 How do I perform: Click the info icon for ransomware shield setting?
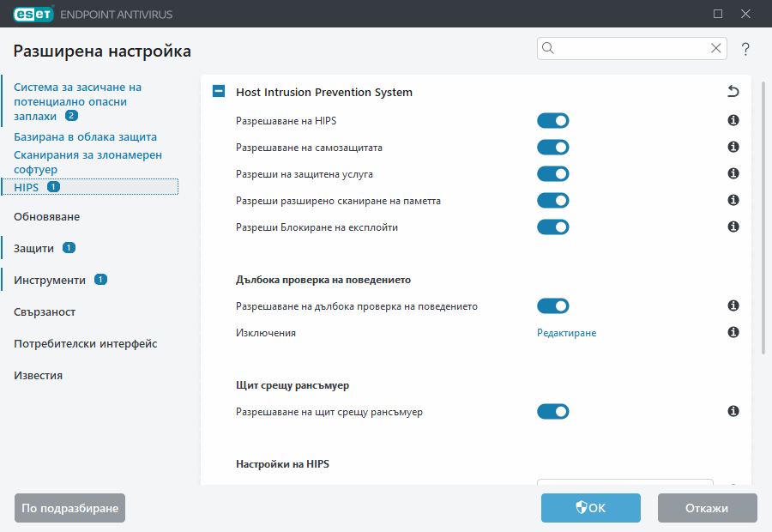pyautogui.click(x=733, y=411)
